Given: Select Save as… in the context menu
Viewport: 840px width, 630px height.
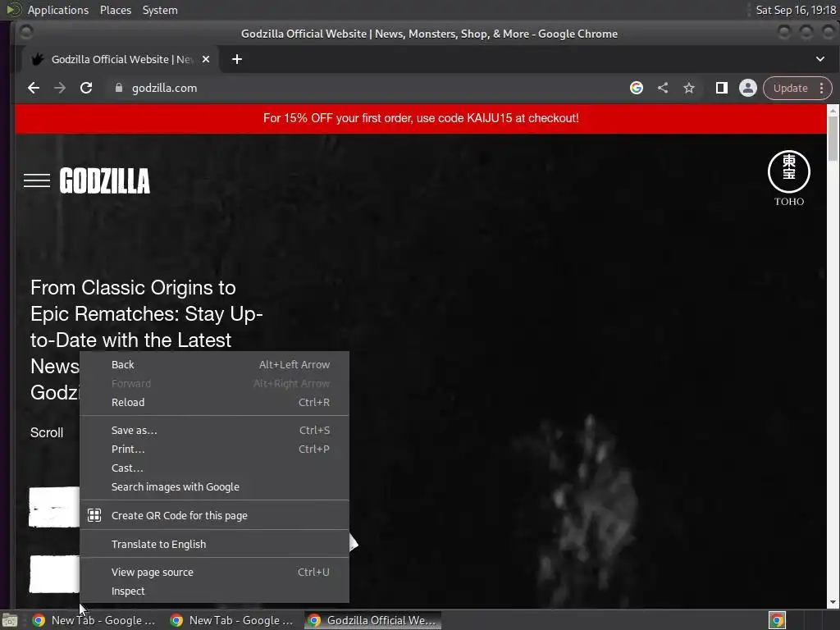Looking at the screenshot, I should pyautogui.click(x=214, y=430).
